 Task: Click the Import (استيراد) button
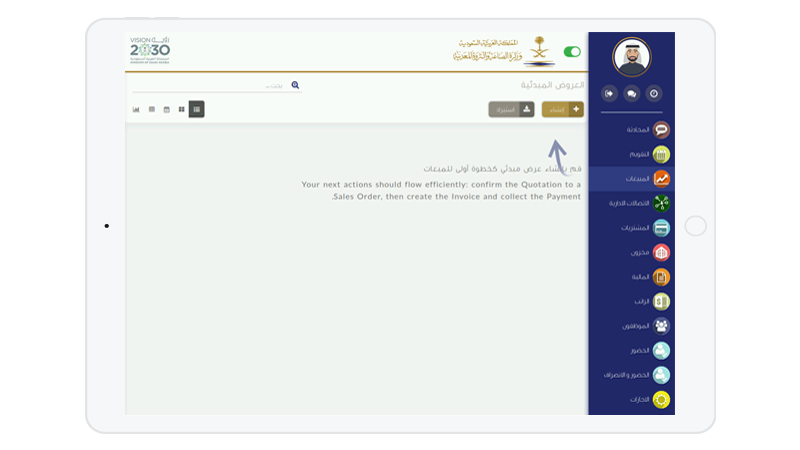point(511,109)
